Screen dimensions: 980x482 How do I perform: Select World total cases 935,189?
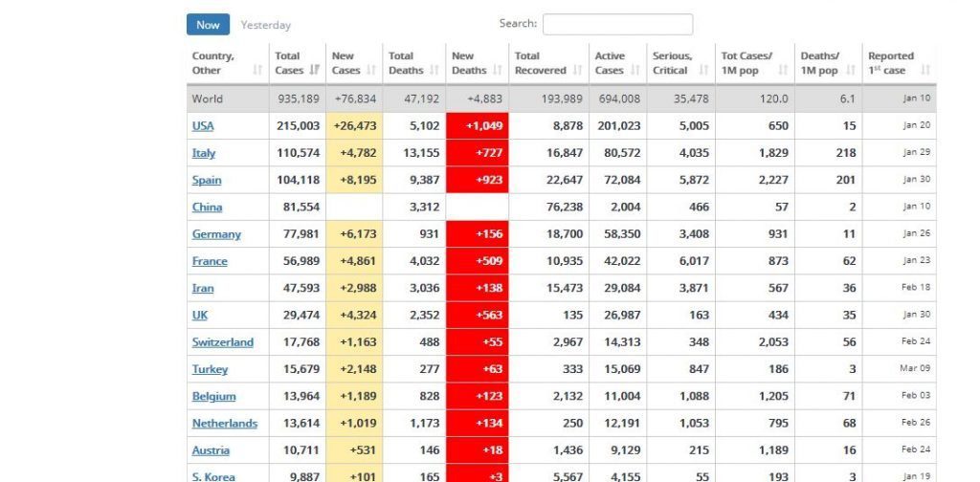(299, 99)
